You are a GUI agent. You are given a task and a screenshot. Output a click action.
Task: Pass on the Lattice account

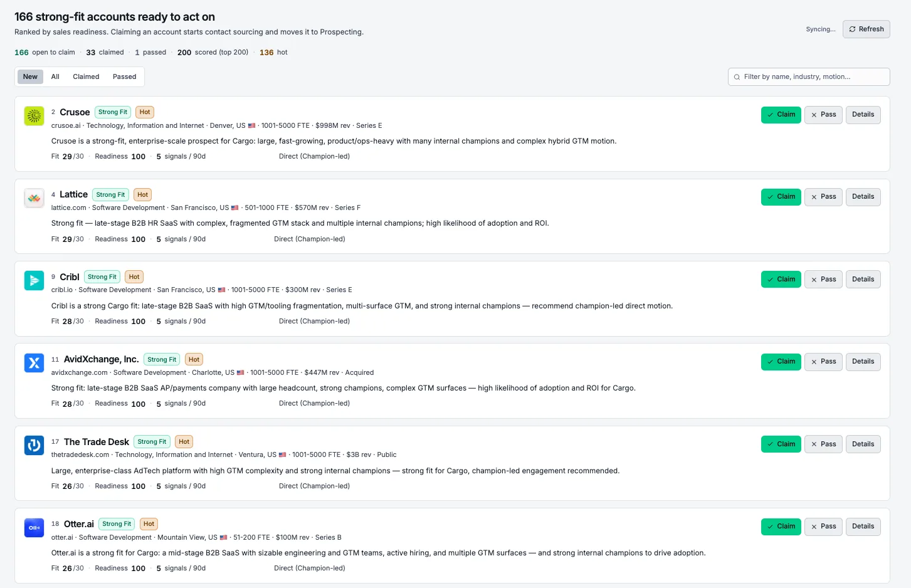pos(823,197)
